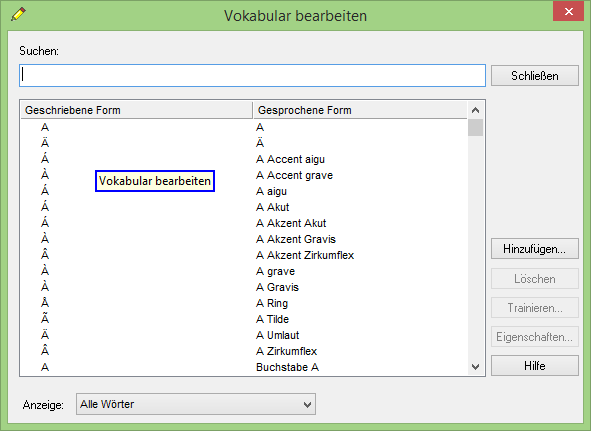Click the pencil icon in title bar
Screen dimensions: 591x431
(x=18, y=14)
